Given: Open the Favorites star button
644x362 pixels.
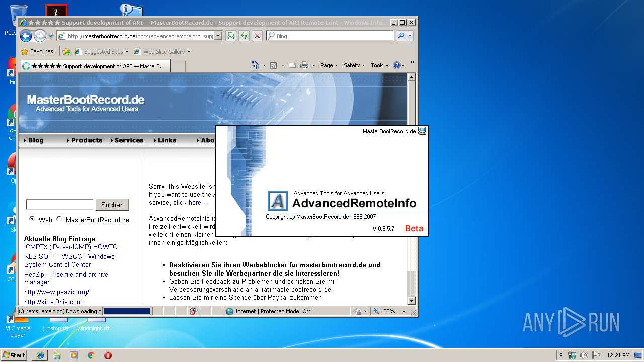Looking at the screenshot, I should pos(37,51).
